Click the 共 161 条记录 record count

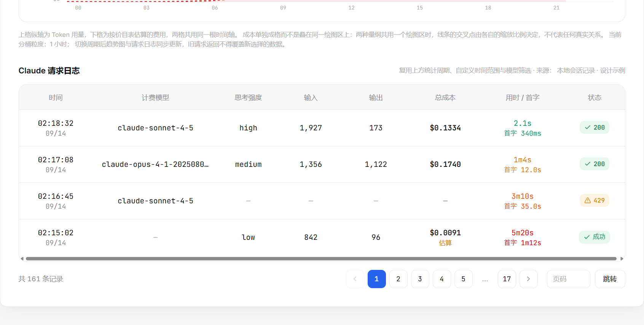[x=41, y=279]
